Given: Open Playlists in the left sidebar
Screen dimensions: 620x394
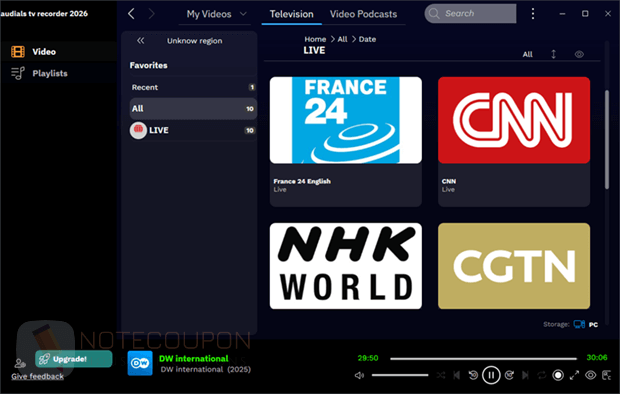Looking at the screenshot, I should (49, 74).
